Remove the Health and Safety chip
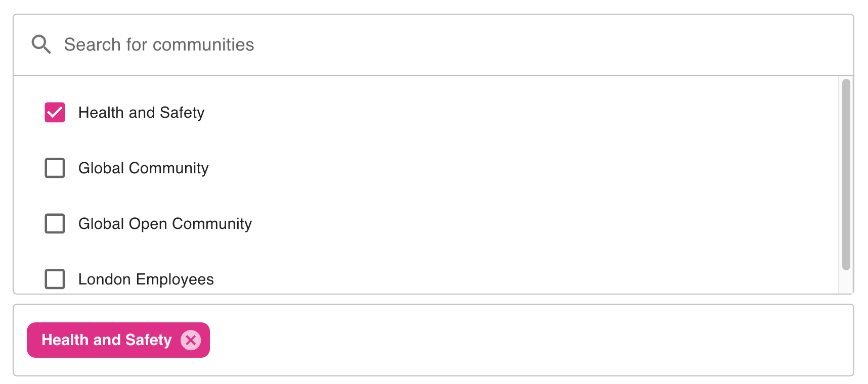This screenshot has width=868, height=384. click(x=191, y=340)
